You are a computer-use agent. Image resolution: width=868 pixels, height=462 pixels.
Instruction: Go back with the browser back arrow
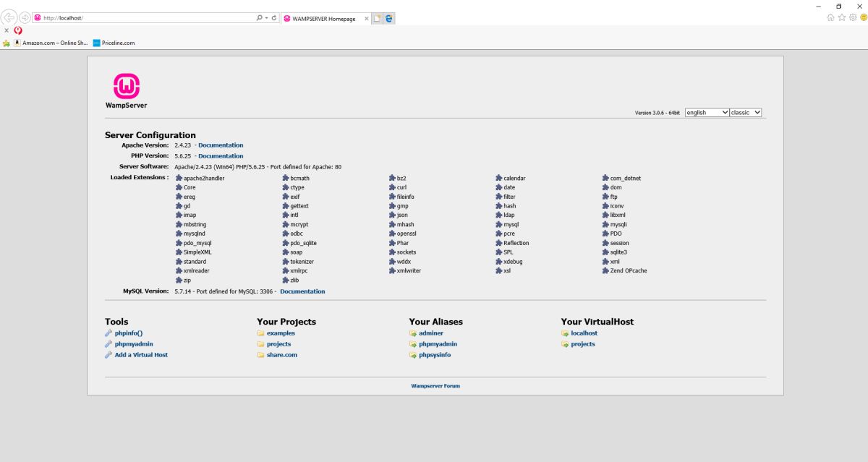pyautogui.click(x=9, y=17)
